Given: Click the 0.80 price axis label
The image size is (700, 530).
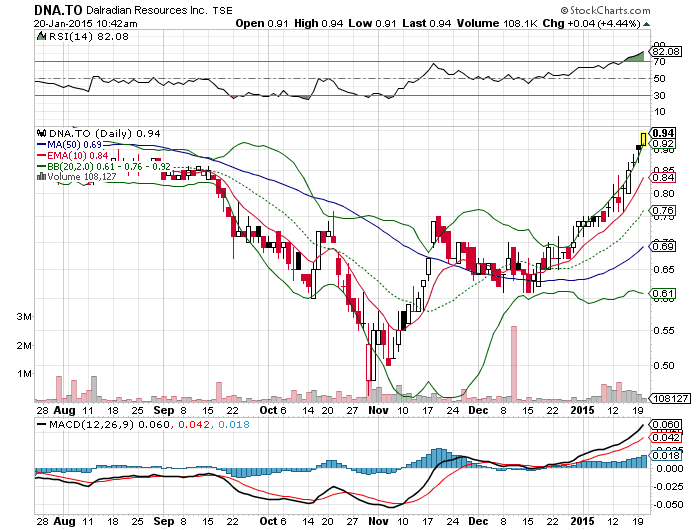Looking at the screenshot, I should [x=663, y=194].
